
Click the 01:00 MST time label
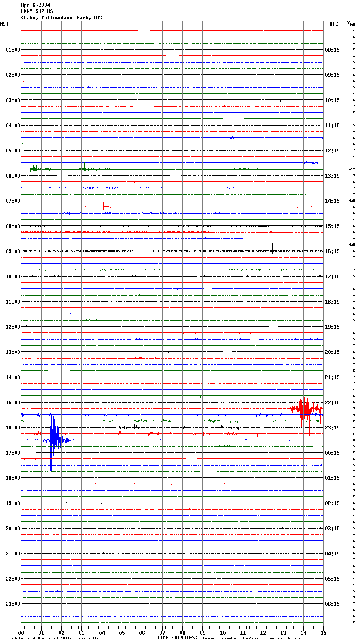pyautogui.click(x=13, y=50)
